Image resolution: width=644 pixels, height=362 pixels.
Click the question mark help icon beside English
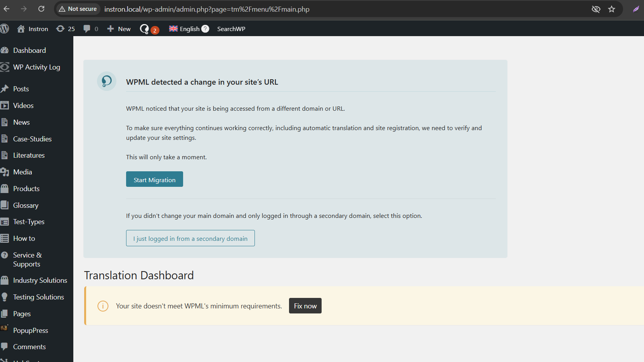pyautogui.click(x=205, y=29)
